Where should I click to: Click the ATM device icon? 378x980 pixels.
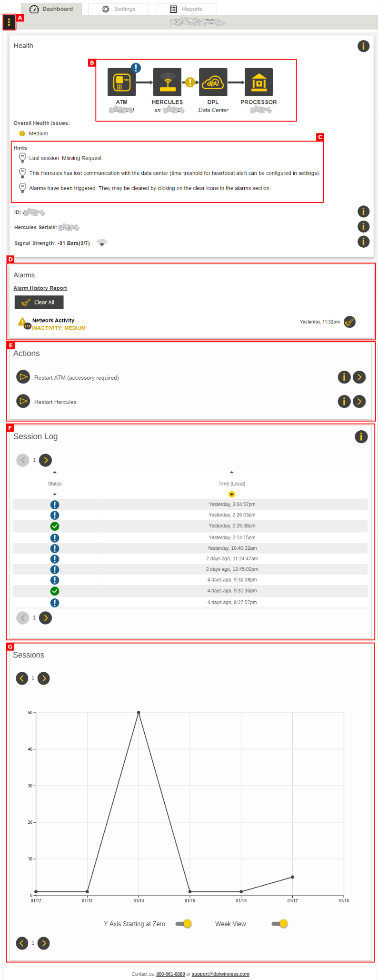(122, 82)
